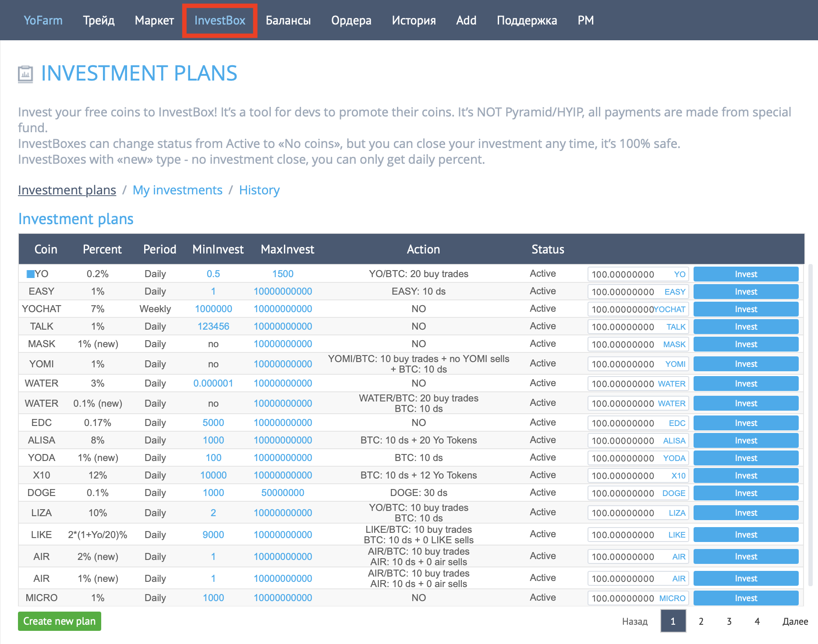The width and height of the screenshot is (818, 644).
Task: Click Invest for the YOMI plan
Action: pyautogui.click(x=746, y=364)
